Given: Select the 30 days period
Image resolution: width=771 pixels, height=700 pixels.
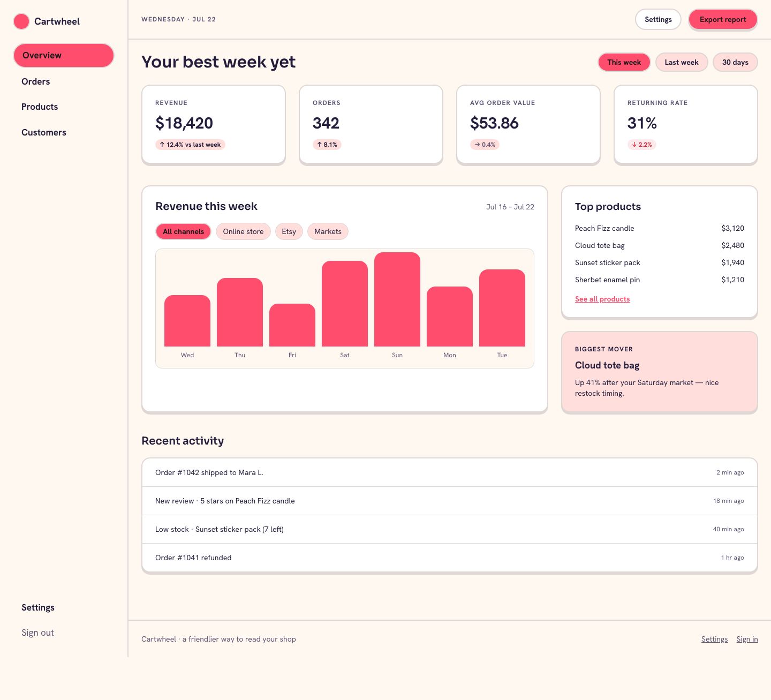Looking at the screenshot, I should pyautogui.click(x=735, y=62).
